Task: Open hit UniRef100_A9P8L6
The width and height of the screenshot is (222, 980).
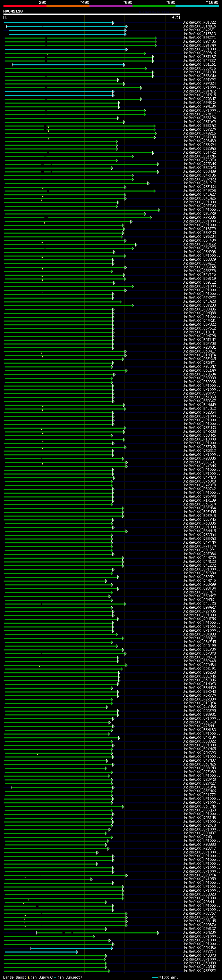Action: [x=199, y=53]
